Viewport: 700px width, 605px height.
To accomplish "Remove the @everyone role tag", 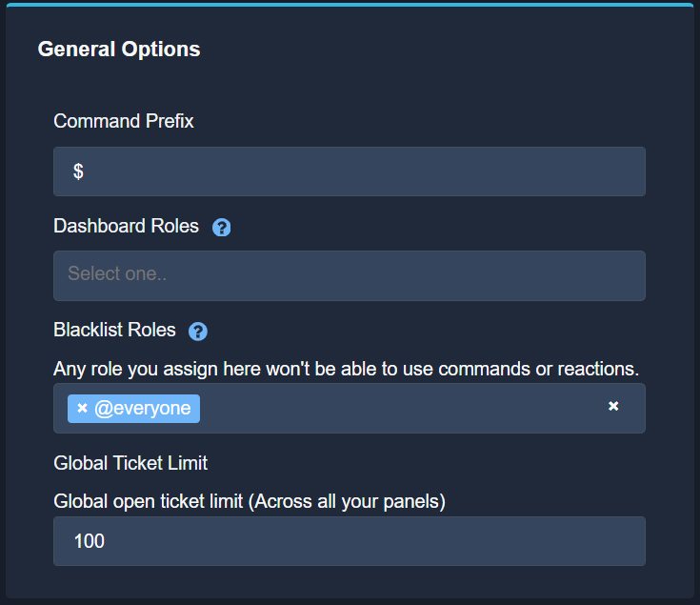I will click(x=83, y=408).
